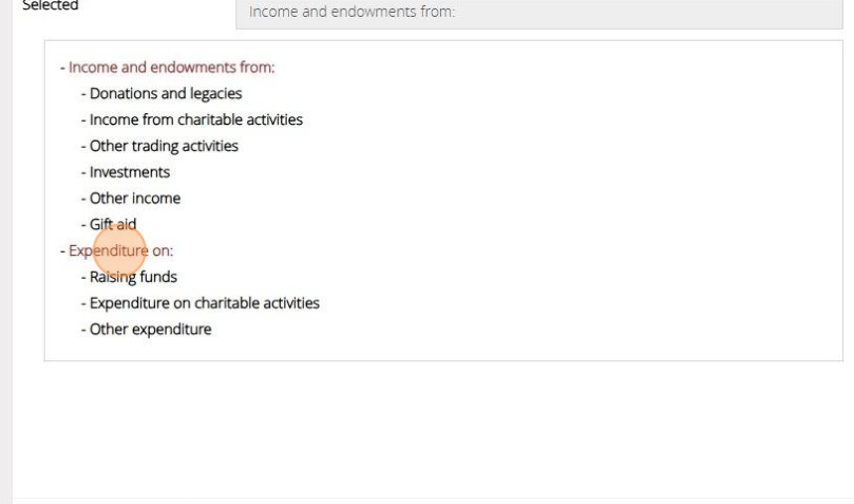Click the 'Selected' field label
Viewport: 854px width, 504px height.
click(51, 6)
